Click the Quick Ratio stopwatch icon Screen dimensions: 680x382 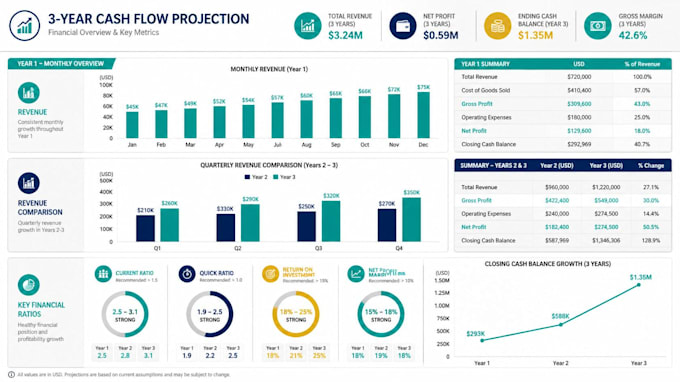pyautogui.click(x=187, y=274)
